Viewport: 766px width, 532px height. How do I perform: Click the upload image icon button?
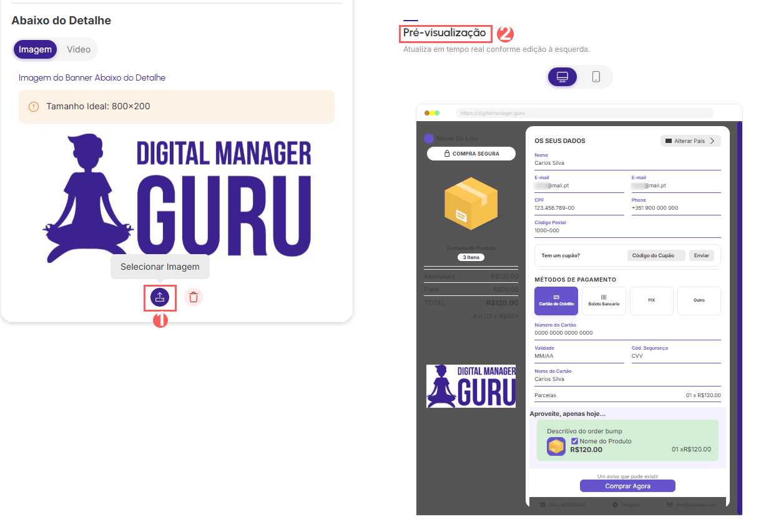click(160, 297)
